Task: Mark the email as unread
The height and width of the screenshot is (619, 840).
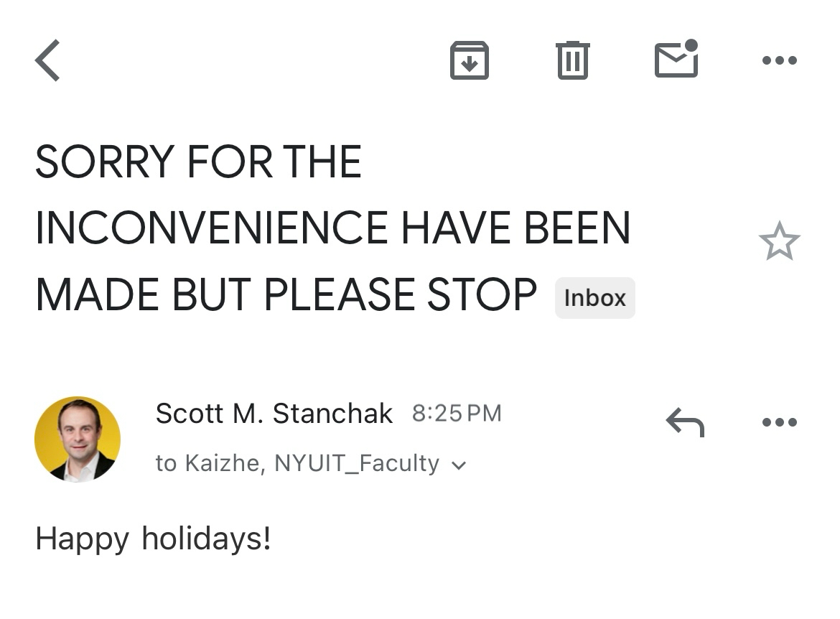Action: 676,59
